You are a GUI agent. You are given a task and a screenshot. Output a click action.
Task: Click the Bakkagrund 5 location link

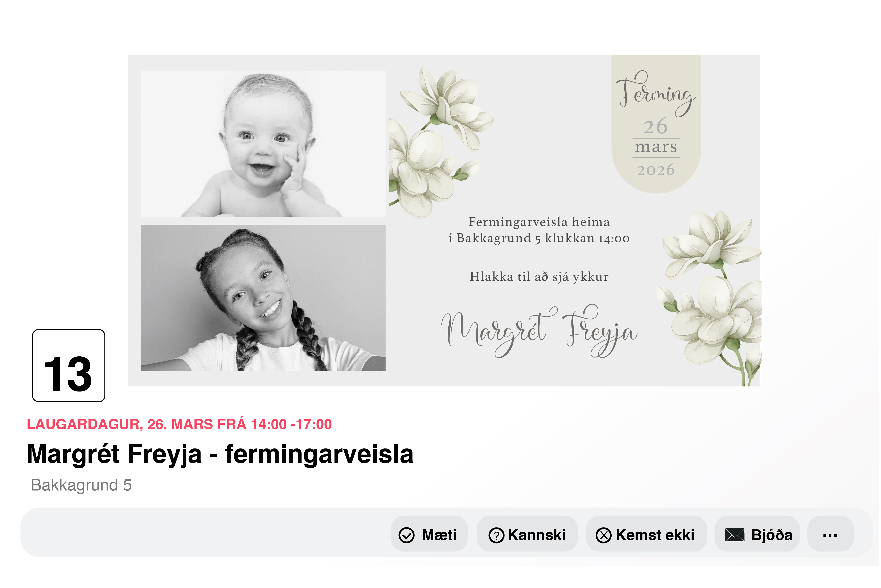pos(81,485)
